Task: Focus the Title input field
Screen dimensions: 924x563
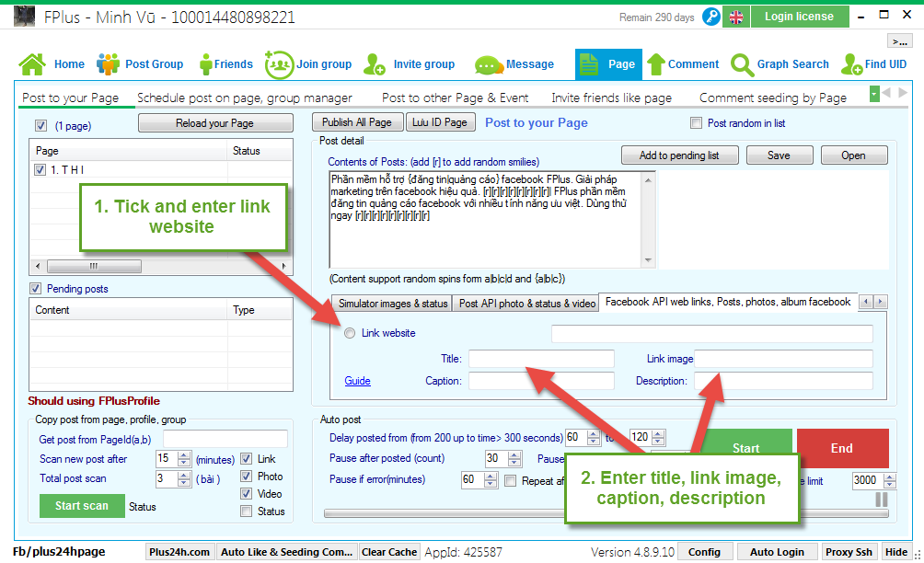Action: 541,359
